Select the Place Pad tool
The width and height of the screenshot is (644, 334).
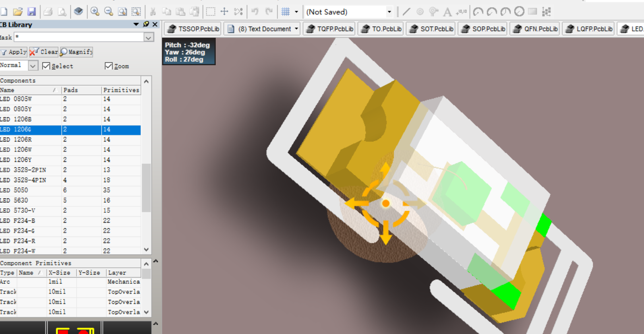[420, 12]
